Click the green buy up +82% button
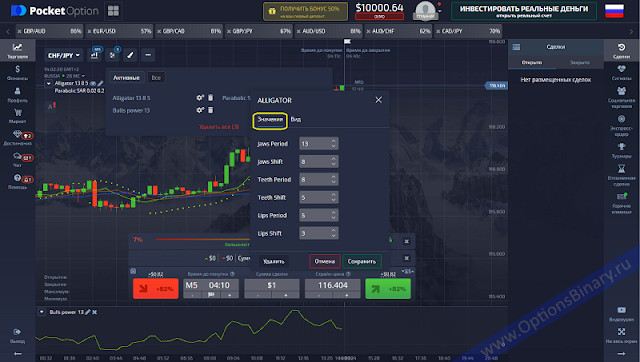640x362 pixels. click(x=388, y=289)
